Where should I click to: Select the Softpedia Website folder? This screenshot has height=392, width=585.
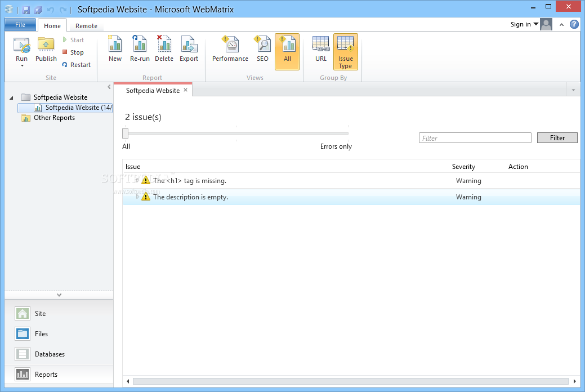(55, 97)
